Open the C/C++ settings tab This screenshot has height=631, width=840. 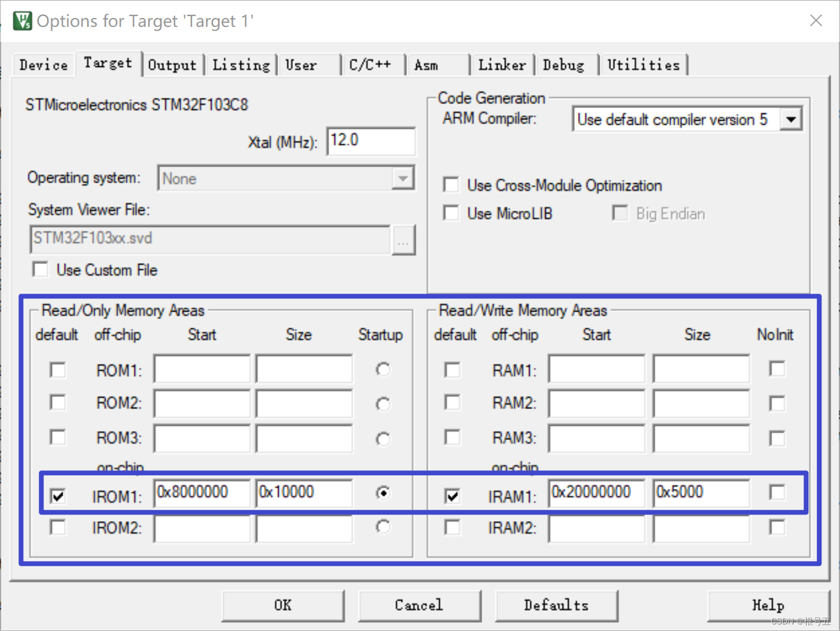point(371,64)
